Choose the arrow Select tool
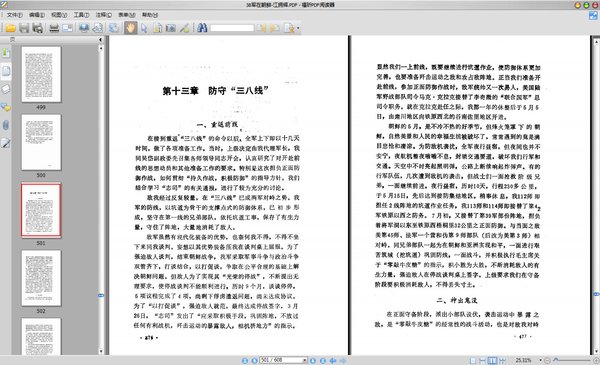The image size is (600, 365). click(144, 28)
